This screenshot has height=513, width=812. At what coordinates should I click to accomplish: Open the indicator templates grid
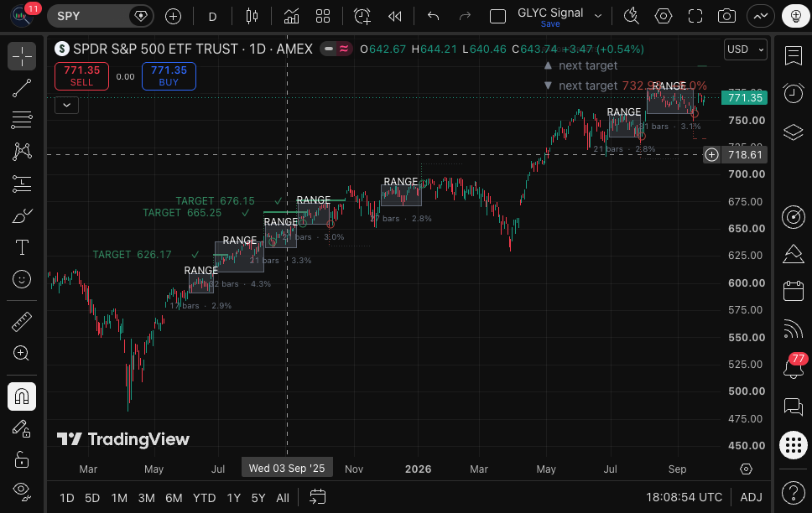click(x=323, y=17)
